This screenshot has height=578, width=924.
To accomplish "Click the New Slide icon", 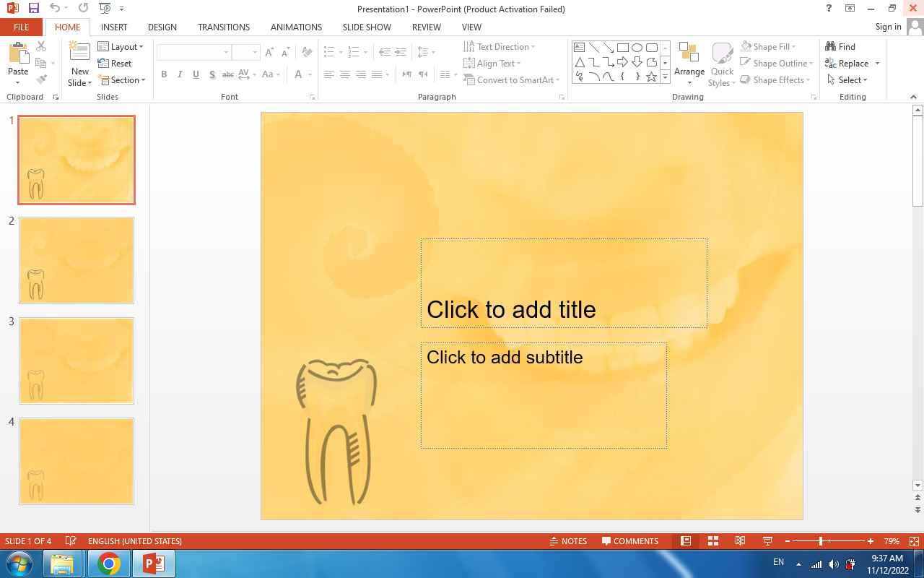I will [x=79, y=55].
